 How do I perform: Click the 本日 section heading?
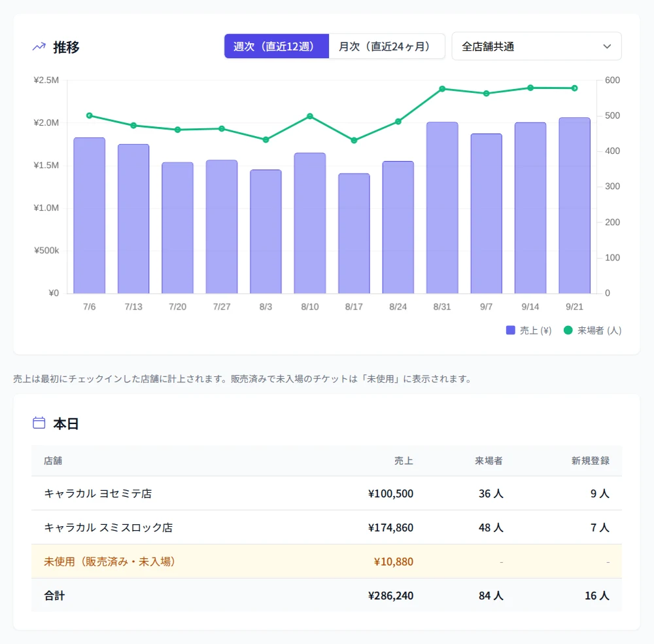point(66,423)
